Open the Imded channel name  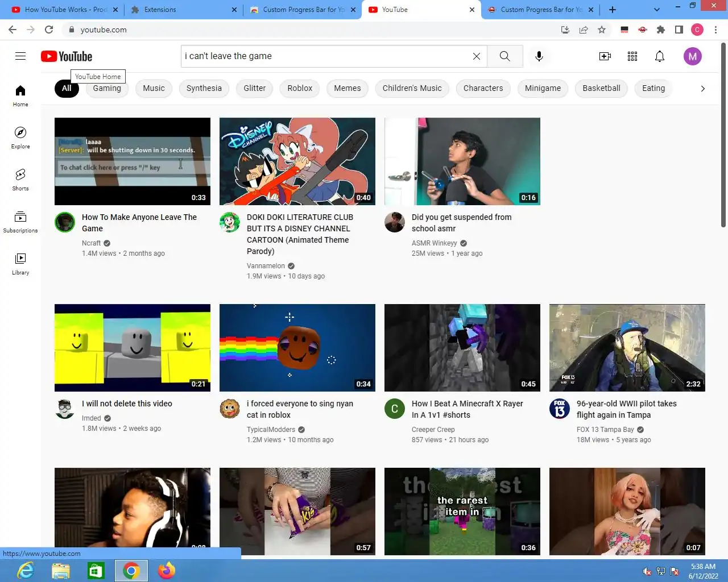91,418
